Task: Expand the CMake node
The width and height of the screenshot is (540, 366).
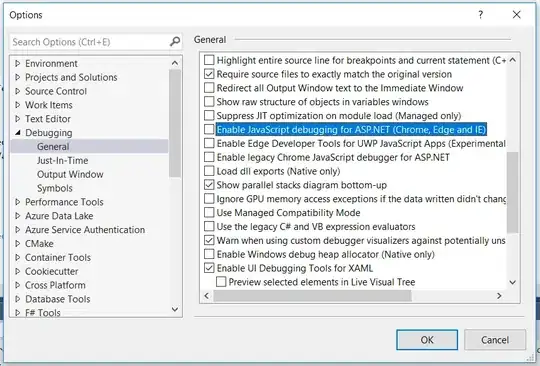Action: pyautogui.click(x=18, y=243)
